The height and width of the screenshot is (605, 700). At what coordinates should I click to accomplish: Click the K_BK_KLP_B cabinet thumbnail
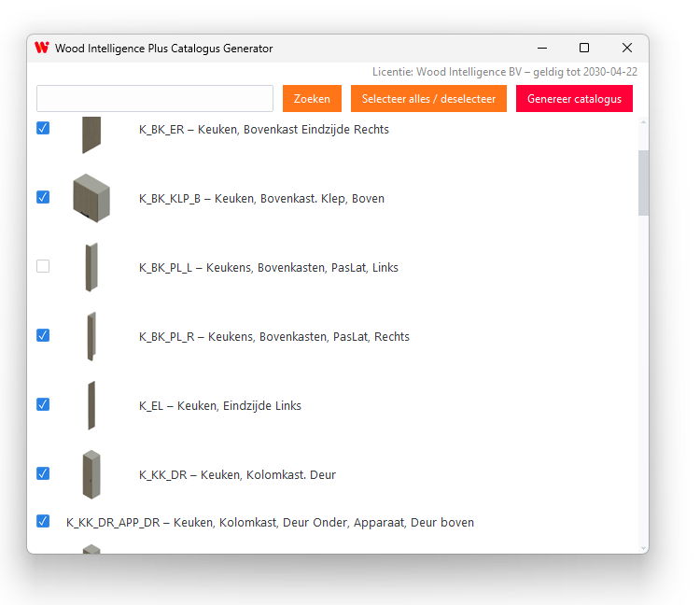pyautogui.click(x=91, y=198)
